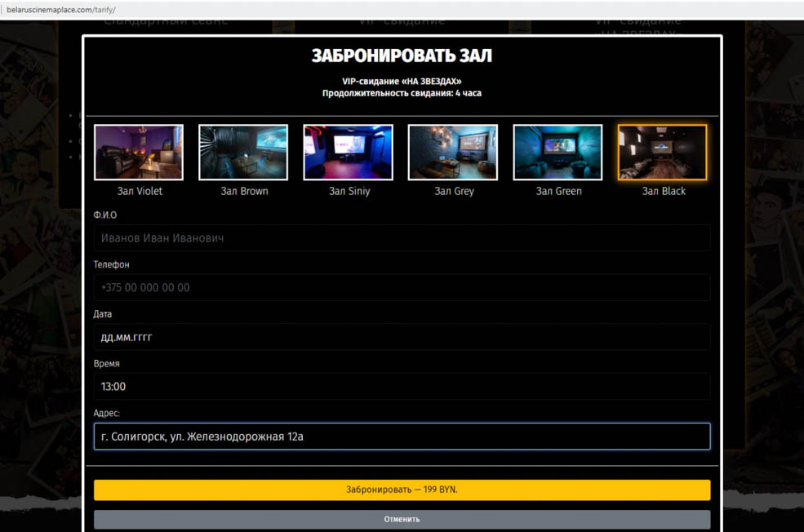Choose the Зал Green hall photo
804x532 pixels.
(557, 153)
